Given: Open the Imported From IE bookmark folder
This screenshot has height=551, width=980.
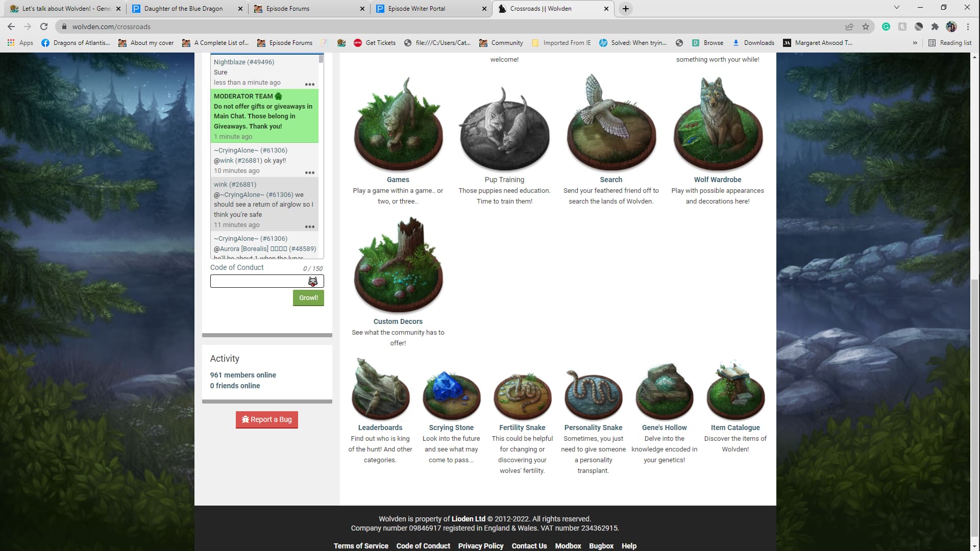Looking at the screenshot, I should [561, 43].
